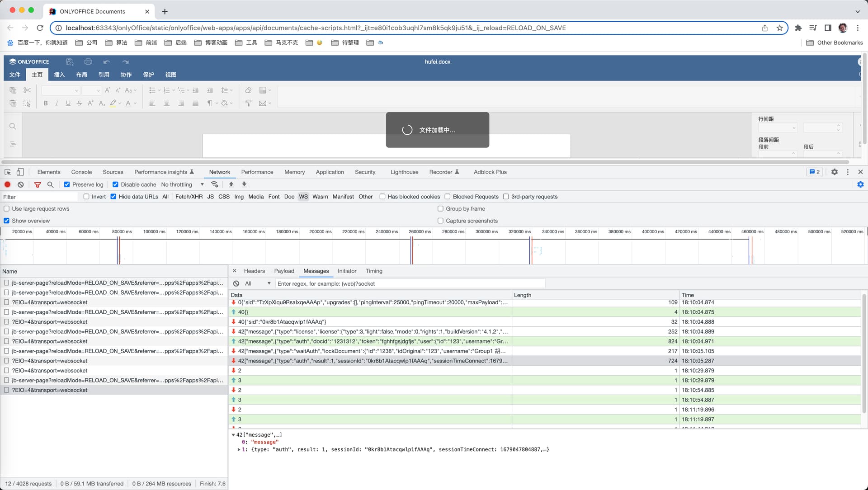Click the import HAR upload icon
This screenshot has width=868, height=490.
point(231,184)
